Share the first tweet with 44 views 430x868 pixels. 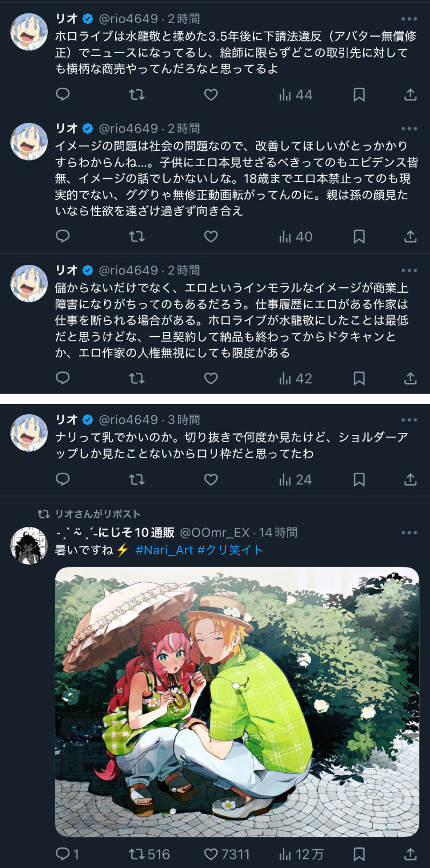point(410,95)
